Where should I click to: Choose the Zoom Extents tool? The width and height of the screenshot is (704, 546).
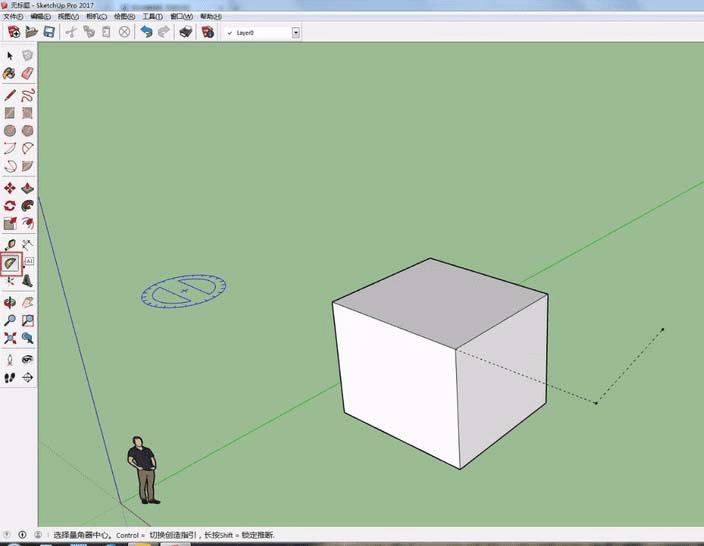coord(10,339)
